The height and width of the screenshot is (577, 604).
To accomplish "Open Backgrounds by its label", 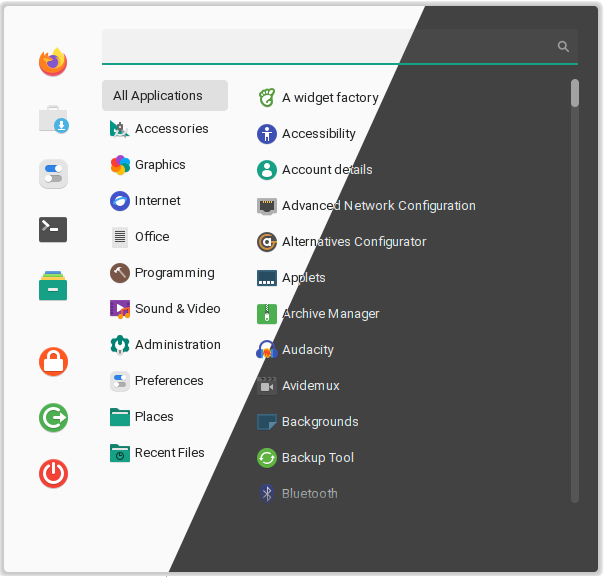I will (320, 422).
